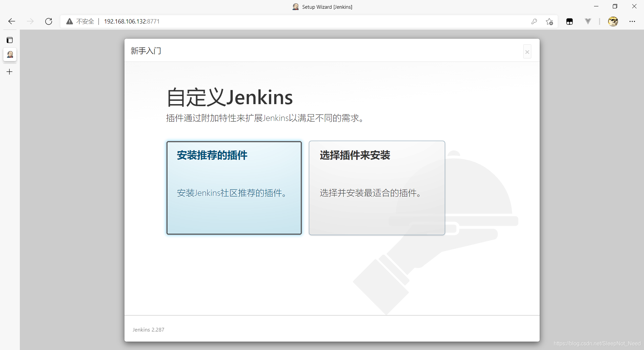Open the browser settings and more menu

pyautogui.click(x=632, y=21)
